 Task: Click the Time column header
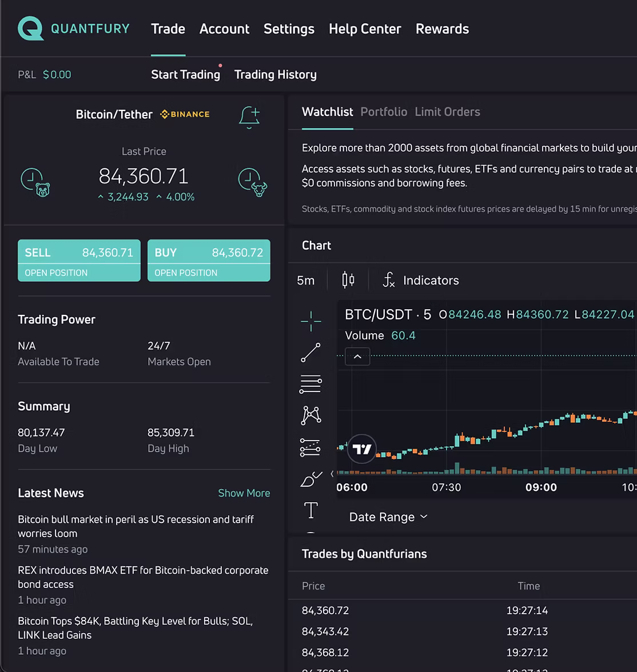pyautogui.click(x=528, y=586)
